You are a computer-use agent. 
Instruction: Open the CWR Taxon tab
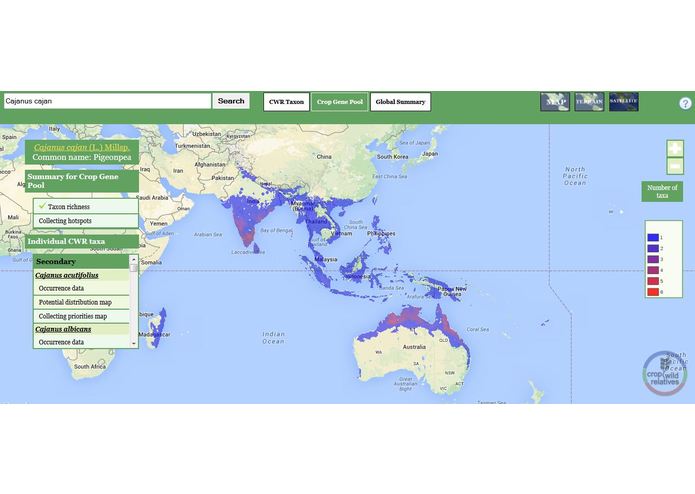click(286, 102)
